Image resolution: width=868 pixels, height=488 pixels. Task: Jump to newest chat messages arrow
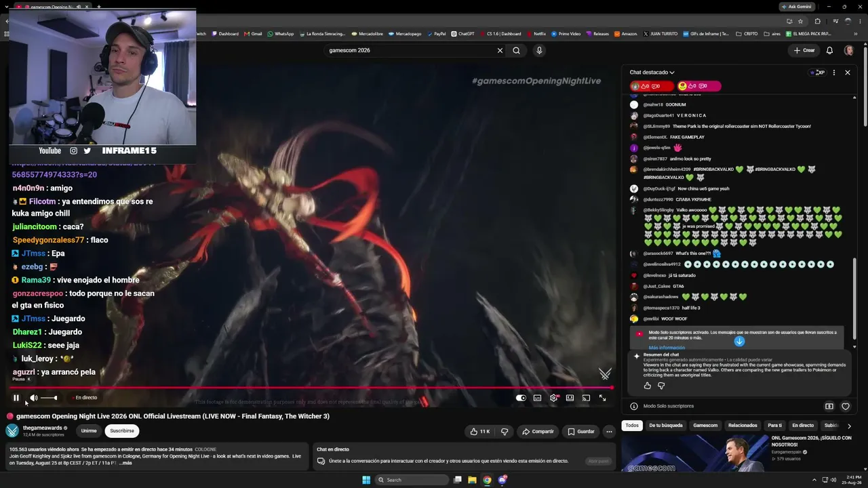tap(739, 341)
